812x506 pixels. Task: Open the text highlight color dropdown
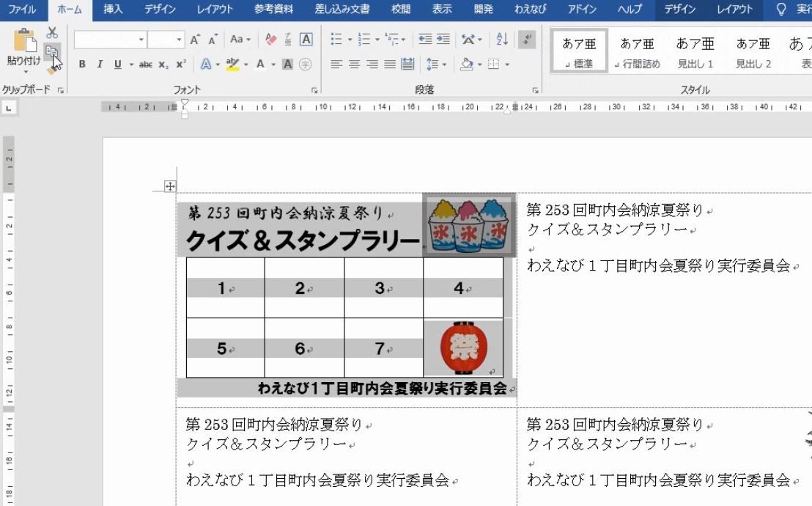pos(246,65)
